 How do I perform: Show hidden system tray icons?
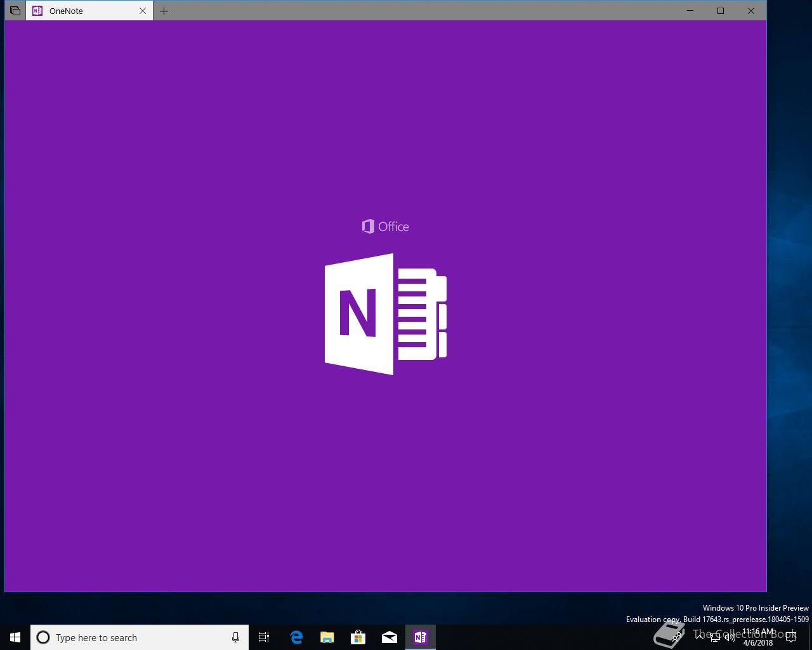(700, 637)
